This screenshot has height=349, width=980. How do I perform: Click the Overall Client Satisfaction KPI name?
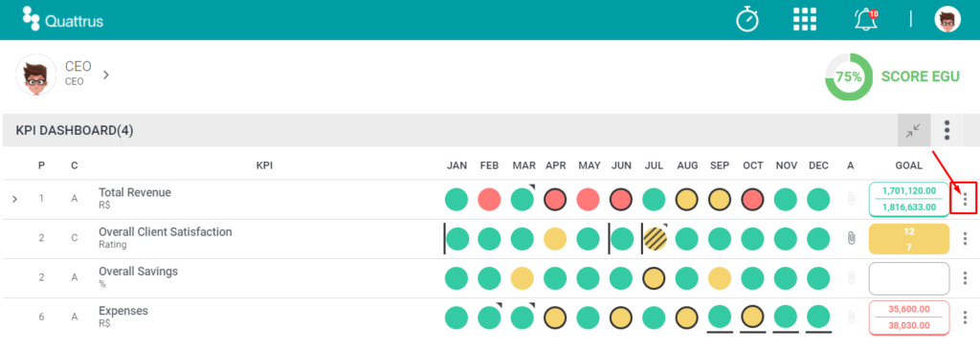click(x=165, y=231)
